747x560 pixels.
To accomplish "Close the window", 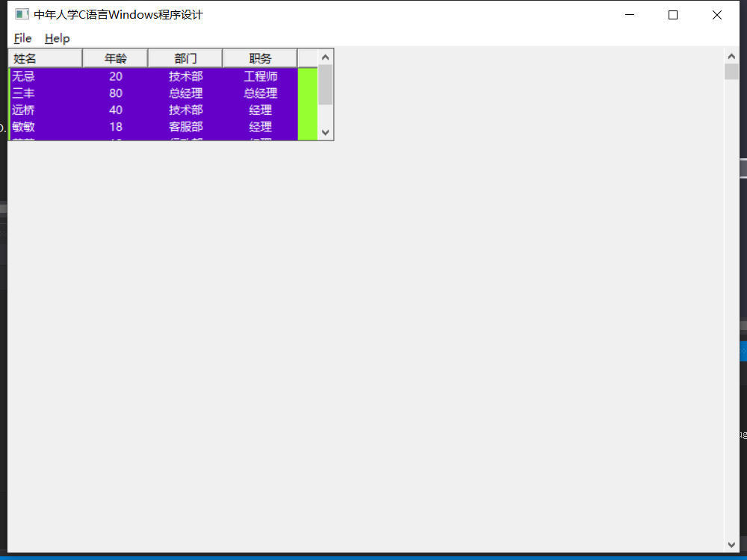I will click(x=716, y=15).
